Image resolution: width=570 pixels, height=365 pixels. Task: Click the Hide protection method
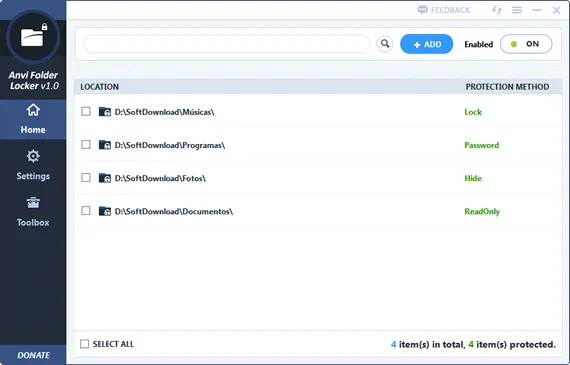click(473, 178)
